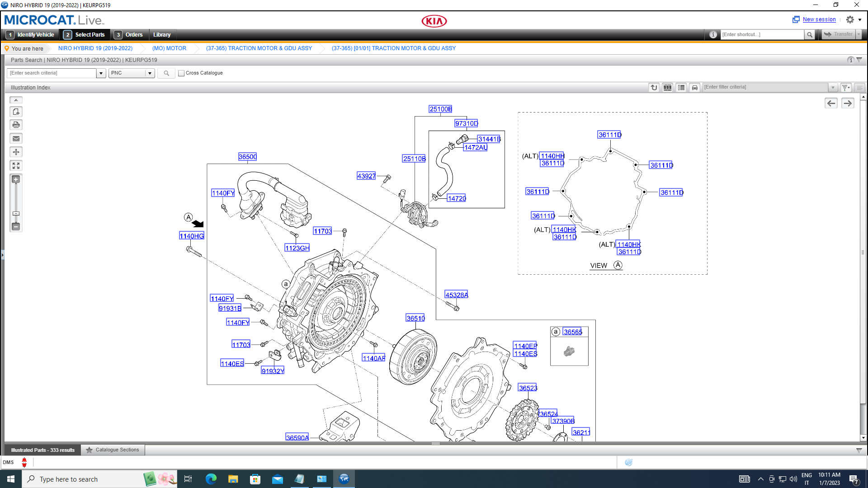Select part callout 43927

366,176
